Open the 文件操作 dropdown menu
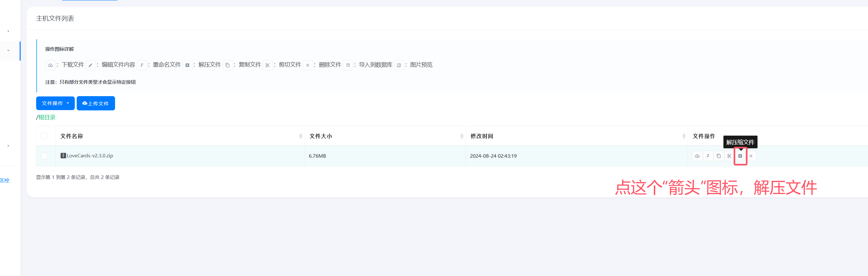868x276 pixels. pos(55,103)
